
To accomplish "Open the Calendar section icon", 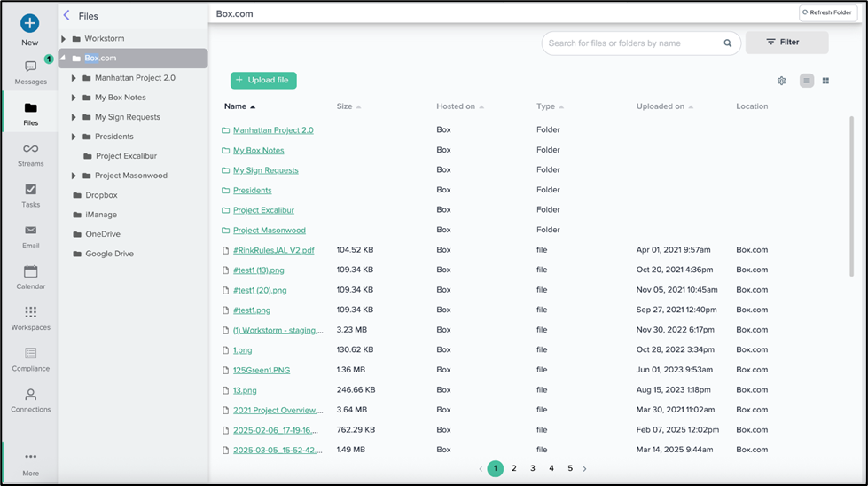I will (30, 271).
